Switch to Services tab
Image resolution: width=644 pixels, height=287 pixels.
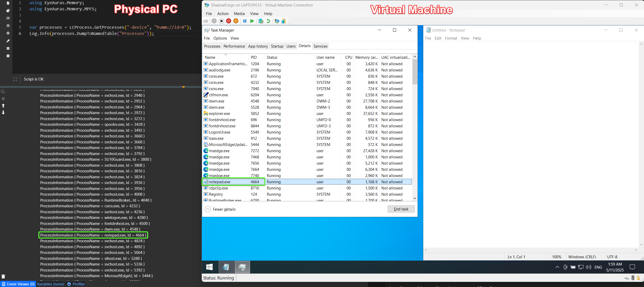(320, 46)
